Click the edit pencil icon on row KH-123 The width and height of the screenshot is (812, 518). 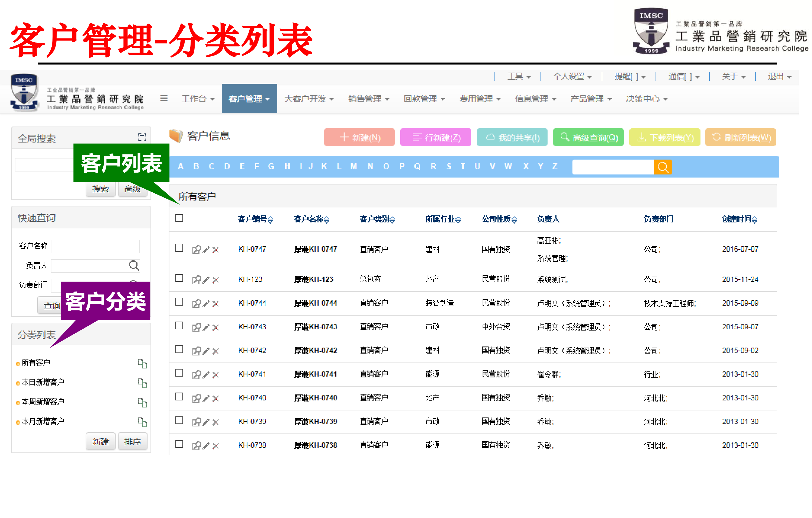[206, 280]
